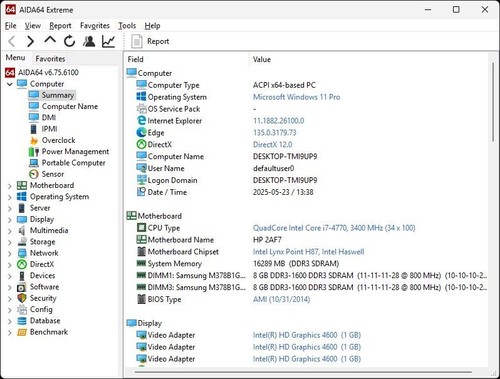
Task: Click the vertical scrollbar in report pane
Action: (493, 102)
